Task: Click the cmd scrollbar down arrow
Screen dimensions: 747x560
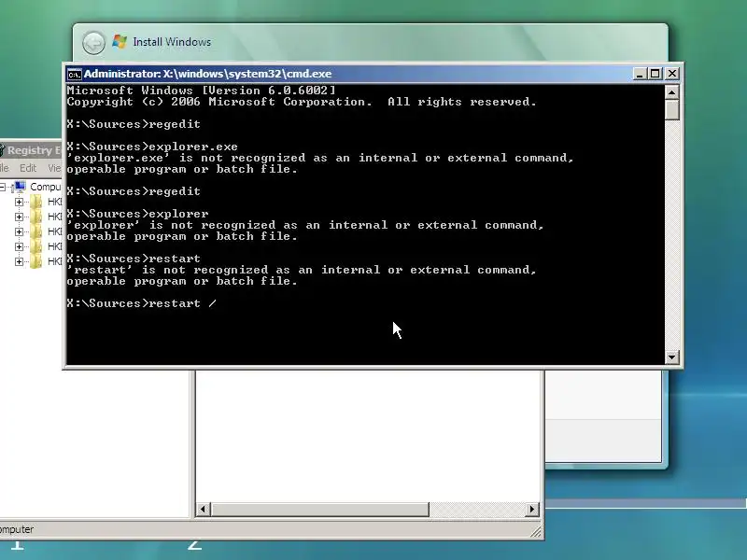Action: click(671, 357)
